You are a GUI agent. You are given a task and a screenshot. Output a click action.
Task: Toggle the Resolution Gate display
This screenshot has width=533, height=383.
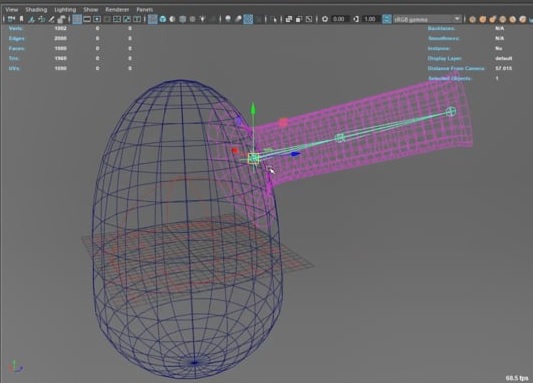(x=97, y=19)
